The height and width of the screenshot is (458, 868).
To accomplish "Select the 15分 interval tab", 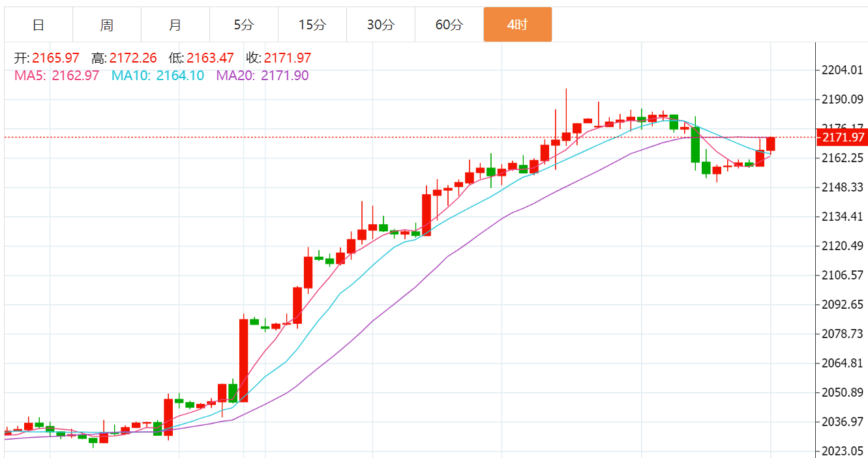I will click(x=312, y=25).
